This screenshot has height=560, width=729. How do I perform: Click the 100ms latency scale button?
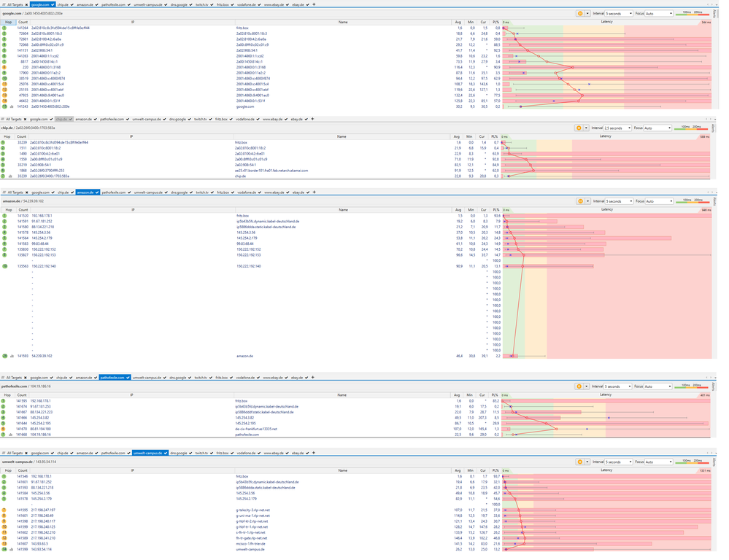(687, 12)
